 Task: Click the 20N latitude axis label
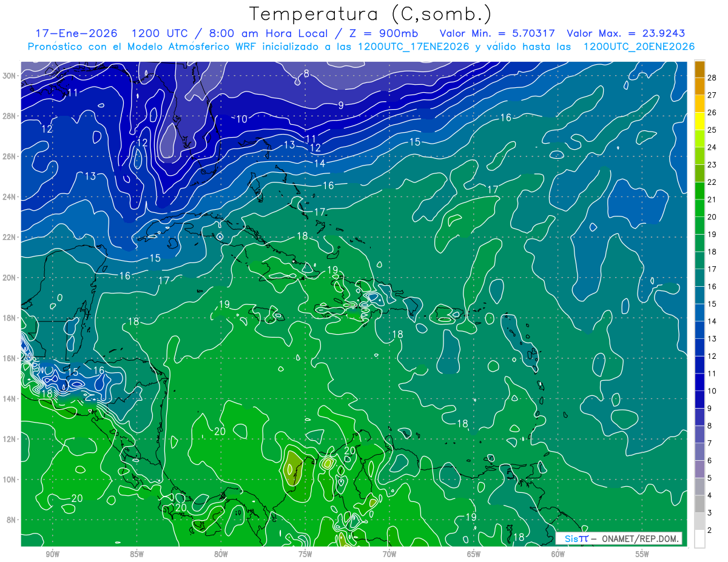[10, 278]
